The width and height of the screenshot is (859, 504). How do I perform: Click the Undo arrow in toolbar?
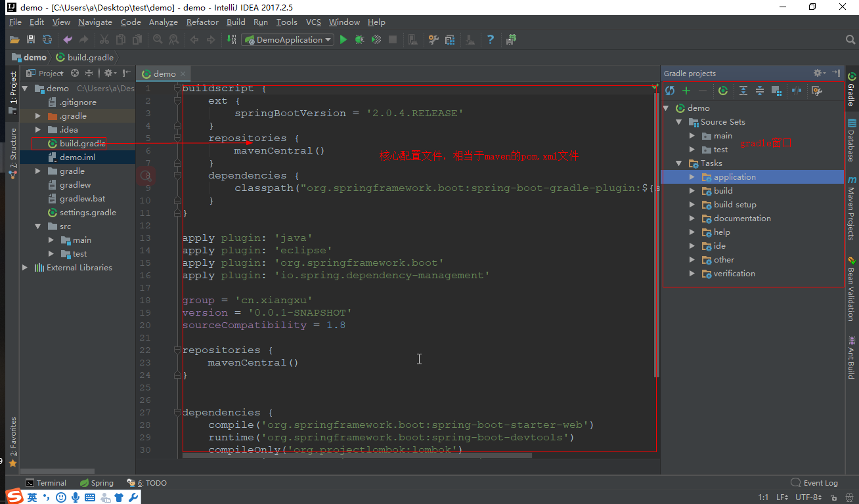tap(68, 40)
